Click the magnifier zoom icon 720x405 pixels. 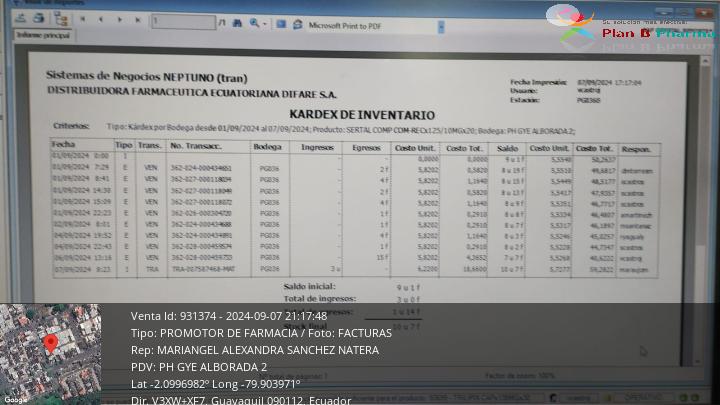[254, 23]
